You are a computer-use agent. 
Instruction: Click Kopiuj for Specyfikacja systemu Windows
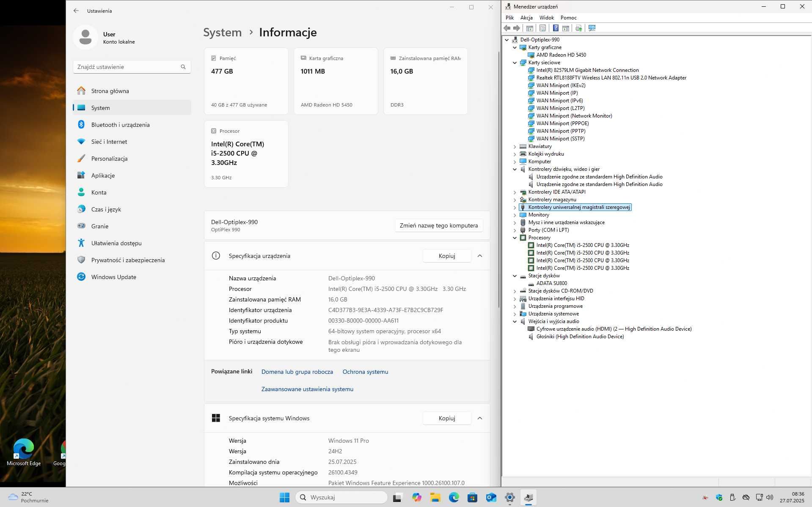tap(447, 418)
